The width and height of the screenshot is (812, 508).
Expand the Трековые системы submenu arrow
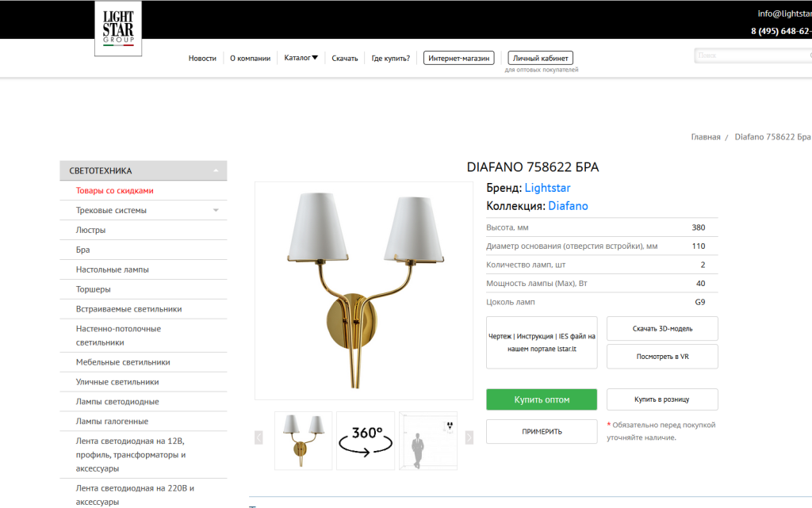point(216,210)
